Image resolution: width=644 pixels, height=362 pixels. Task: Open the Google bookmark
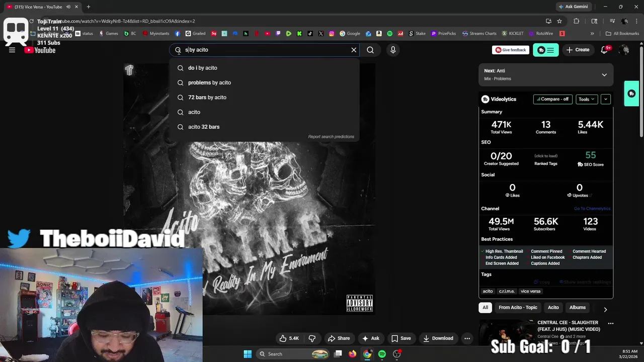pos(350,34)
